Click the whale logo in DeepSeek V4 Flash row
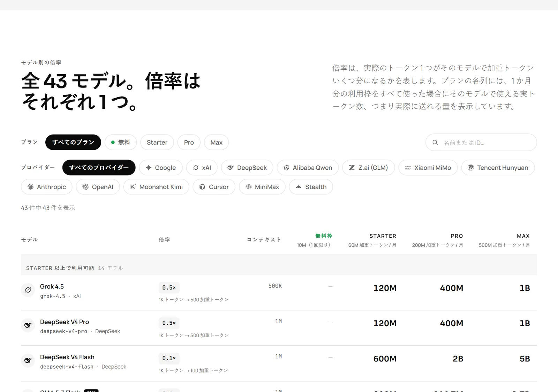 (x=28, y=361)
